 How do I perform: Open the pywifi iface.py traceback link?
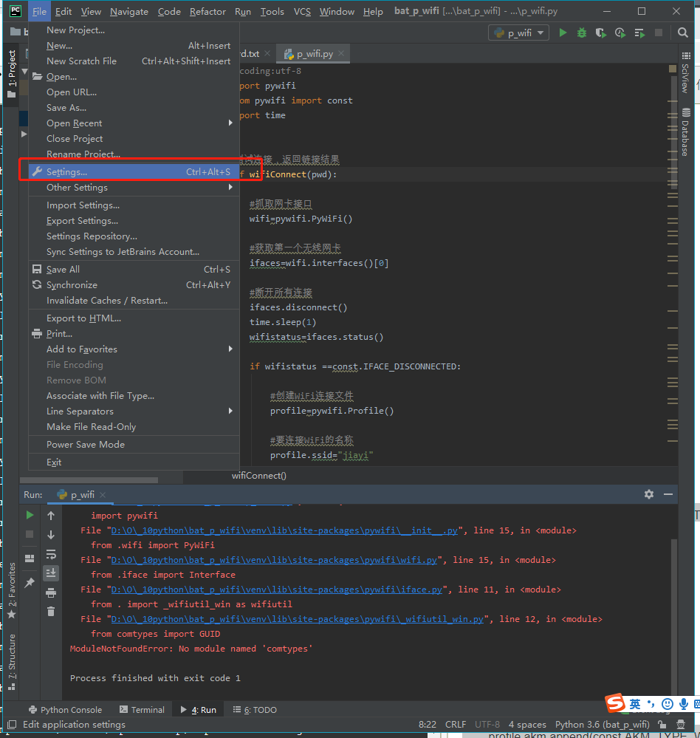[277, 590]
